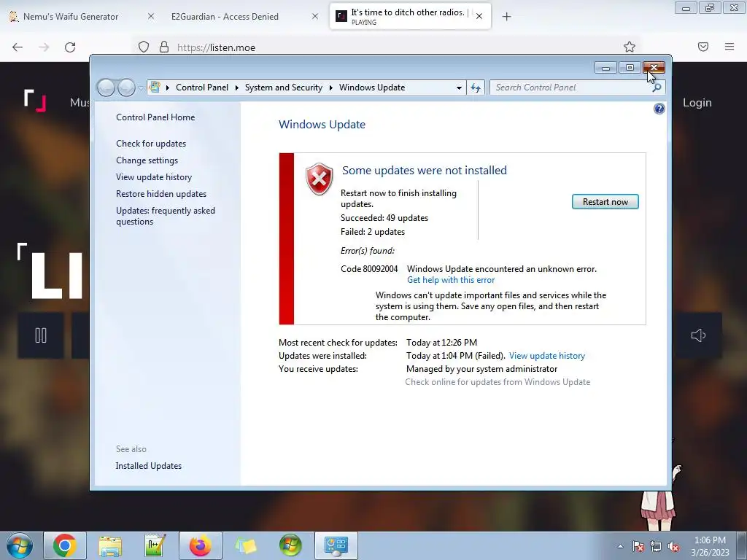The image size is (747, 560).
Task: Click Check online for updates from Windows Update
Action: (x=498, y=382)
